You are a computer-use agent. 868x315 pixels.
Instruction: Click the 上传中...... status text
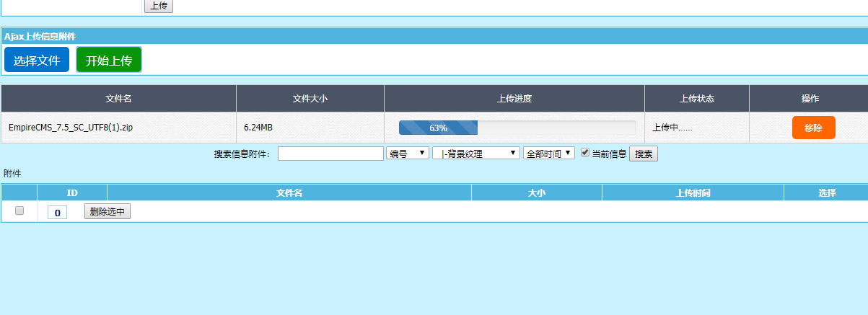point(672,128)
